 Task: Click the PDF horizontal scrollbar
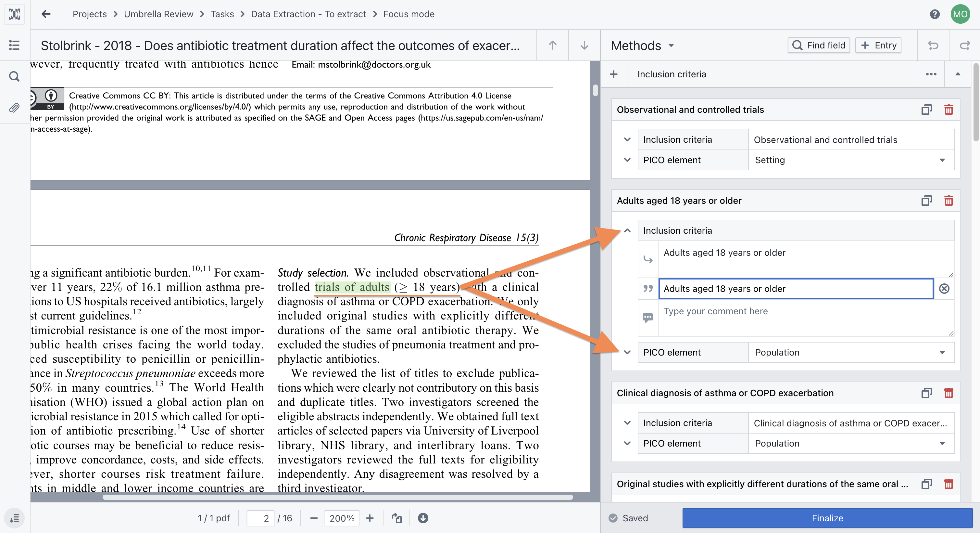tap(337, 497)
